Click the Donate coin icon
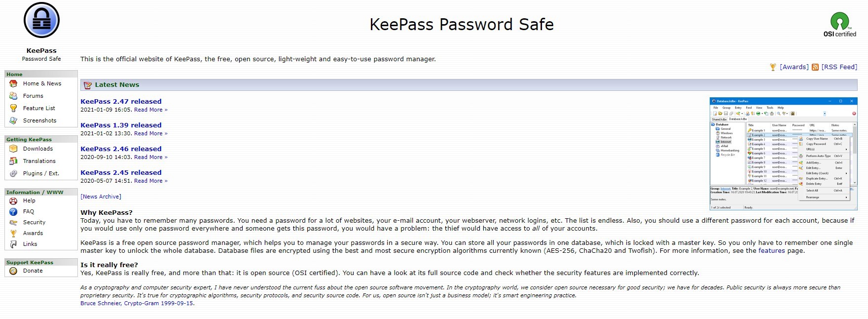Viewport: 868px width, 319px height. pyautogui.click(x=13, y=271)
